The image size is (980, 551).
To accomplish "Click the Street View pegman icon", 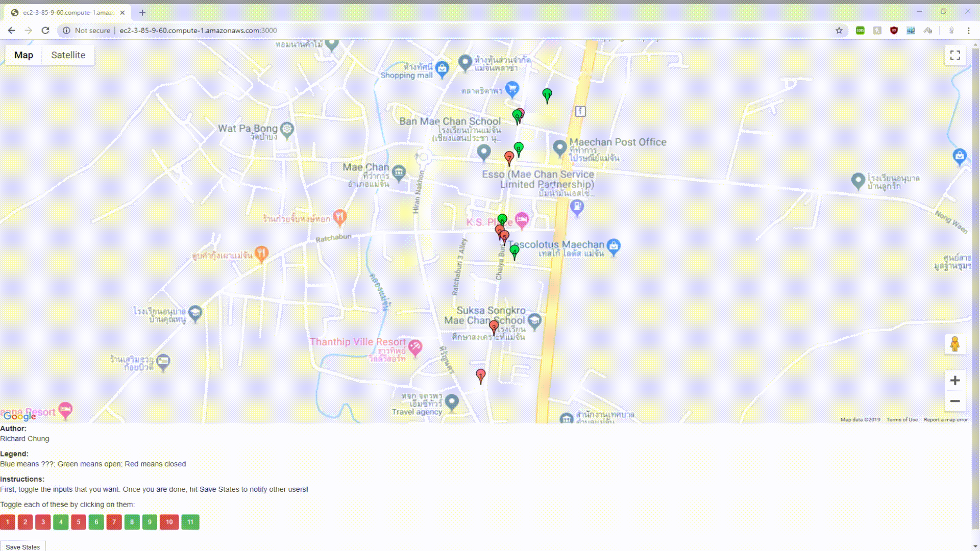I will pyautogui.click(x=955, y=344).
